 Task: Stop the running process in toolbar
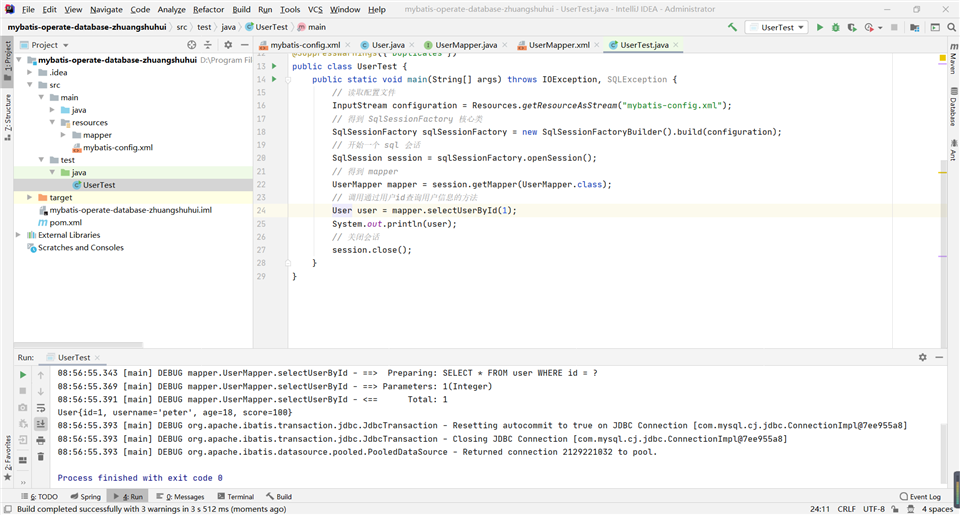click(x=894, y=28)
